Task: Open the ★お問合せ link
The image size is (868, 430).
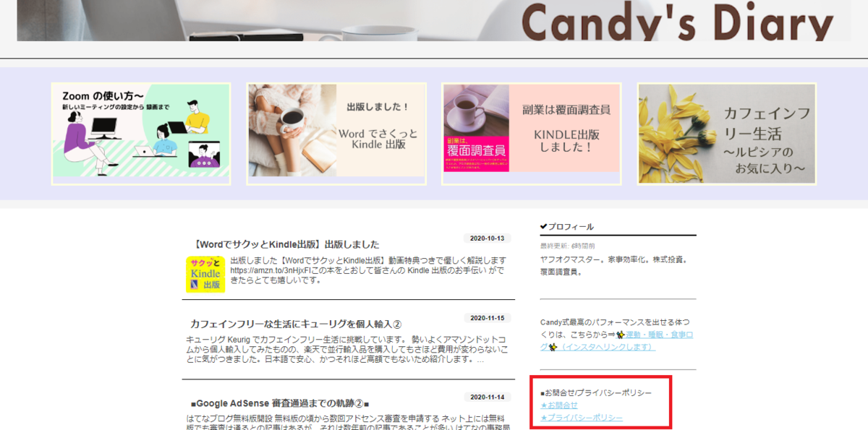Action: point(559,405)
